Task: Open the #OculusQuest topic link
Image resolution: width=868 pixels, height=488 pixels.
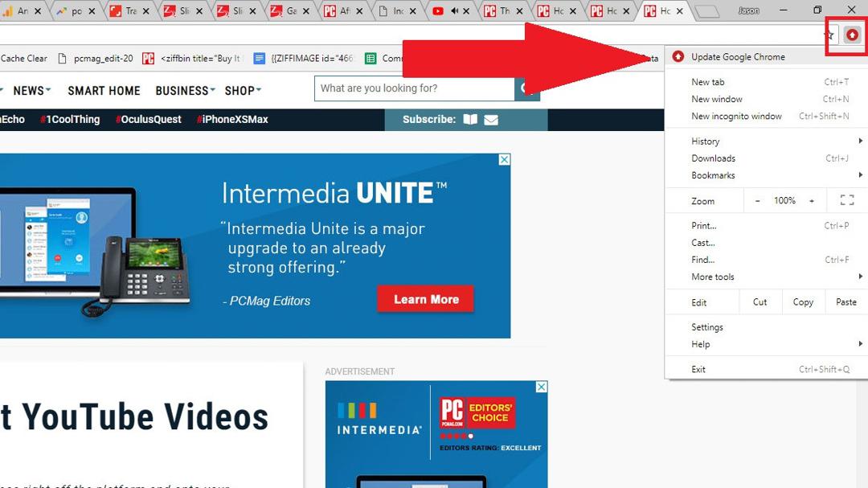Action: pyautogui.click(x=149, y=119)
